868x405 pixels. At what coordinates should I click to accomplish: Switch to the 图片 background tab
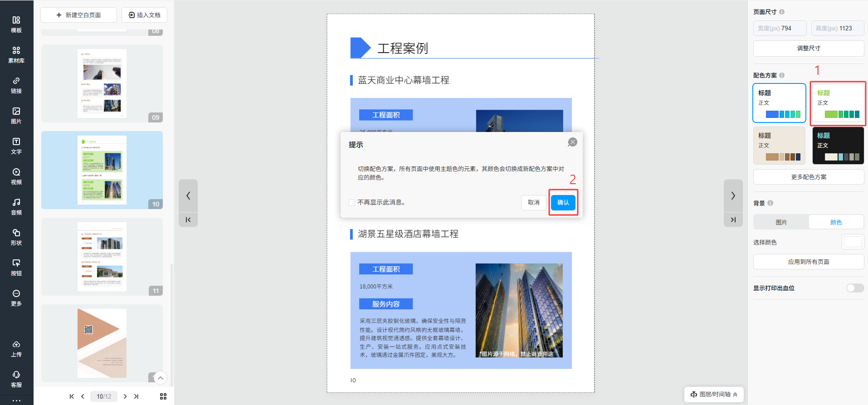(x=781, y=222)
